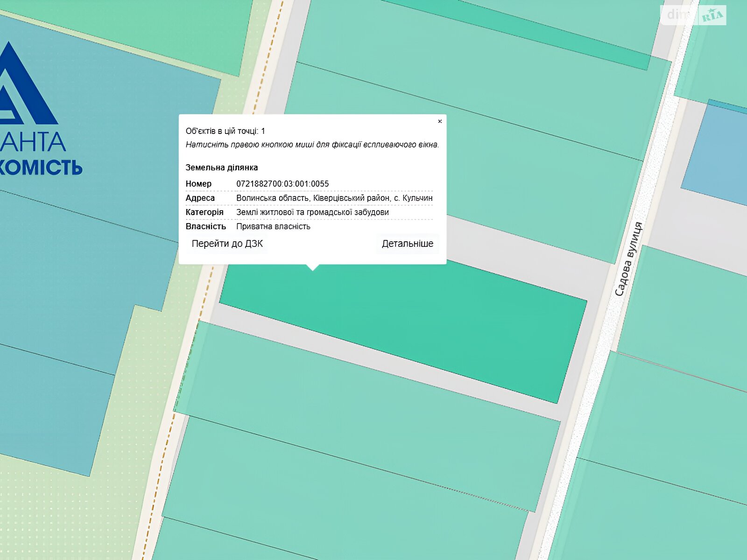
Task: Open Детальніше for the parcel
Action: point(407,244)
